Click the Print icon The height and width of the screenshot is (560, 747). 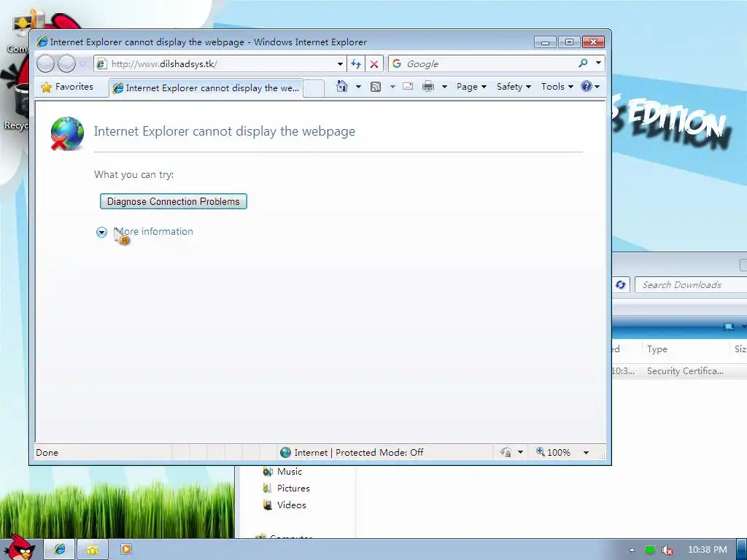tap(428, 86)
